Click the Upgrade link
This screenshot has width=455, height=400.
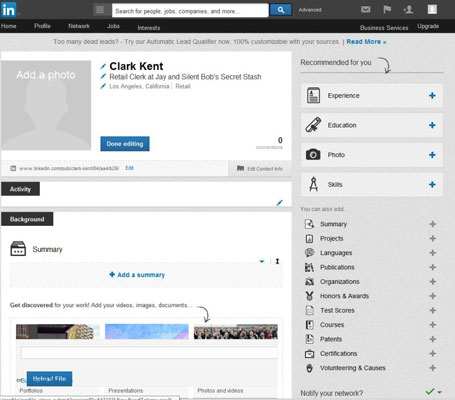click(x=428, y=26)
